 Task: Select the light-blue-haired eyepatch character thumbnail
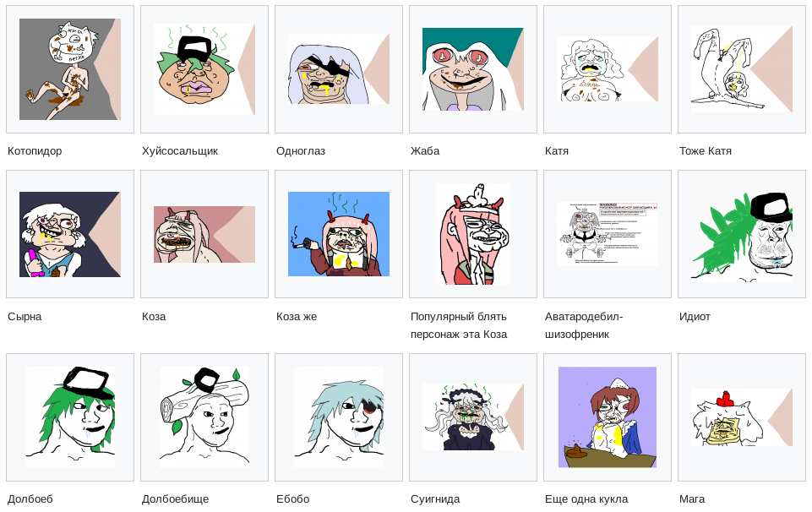point(339,417)
